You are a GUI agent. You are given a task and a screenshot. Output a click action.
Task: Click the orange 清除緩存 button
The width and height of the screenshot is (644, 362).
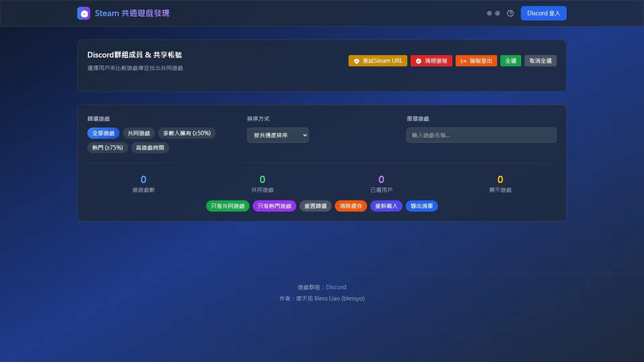click(x=351, y=206)
